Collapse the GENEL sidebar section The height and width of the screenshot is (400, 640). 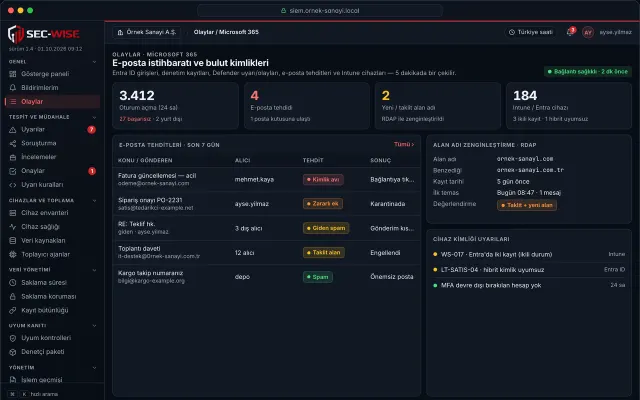pos(94,62)
